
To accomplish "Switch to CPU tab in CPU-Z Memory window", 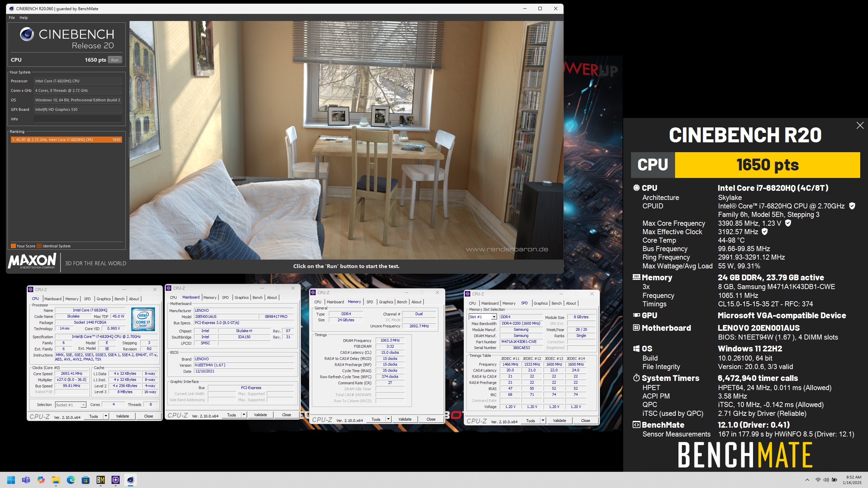I will (x=318, y=302).
